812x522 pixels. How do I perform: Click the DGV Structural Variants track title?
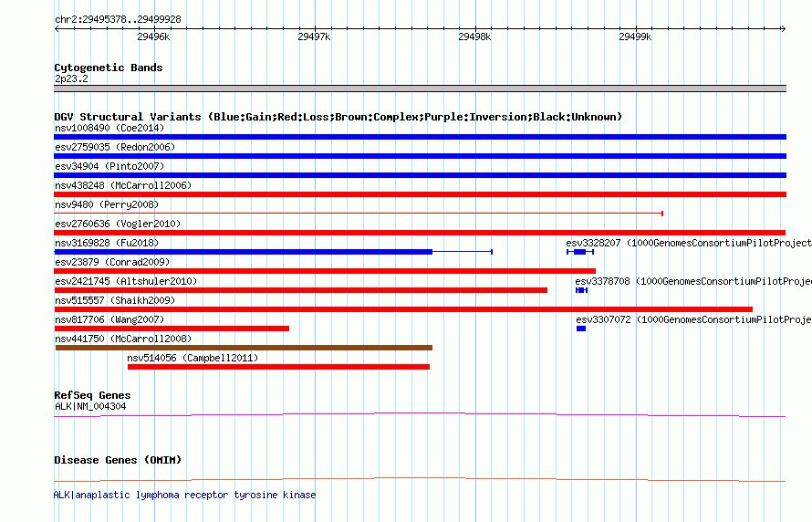pos(338,117)
